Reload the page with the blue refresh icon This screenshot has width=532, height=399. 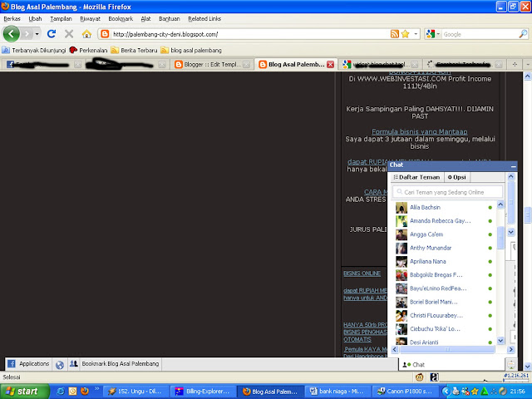coord(52,33)
